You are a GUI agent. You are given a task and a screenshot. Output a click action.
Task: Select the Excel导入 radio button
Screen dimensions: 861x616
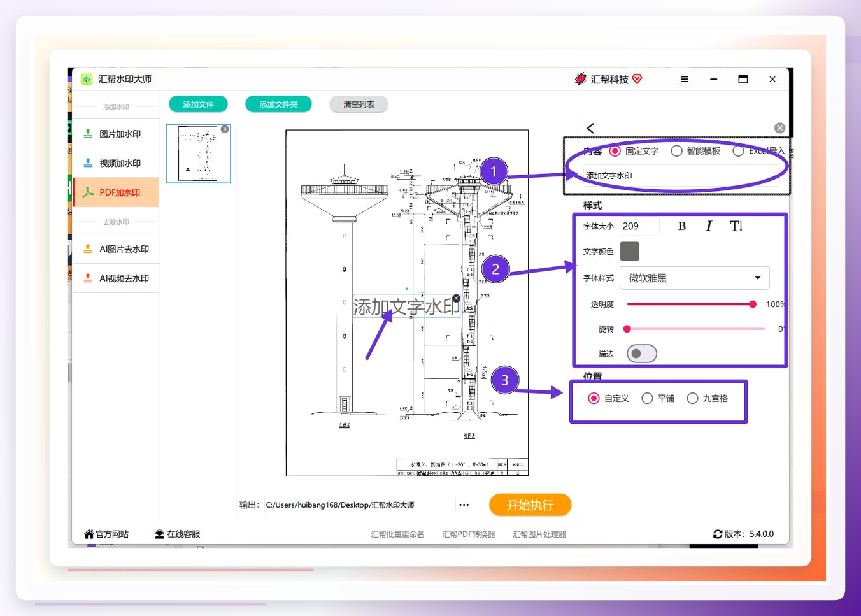tap(738, 151)
